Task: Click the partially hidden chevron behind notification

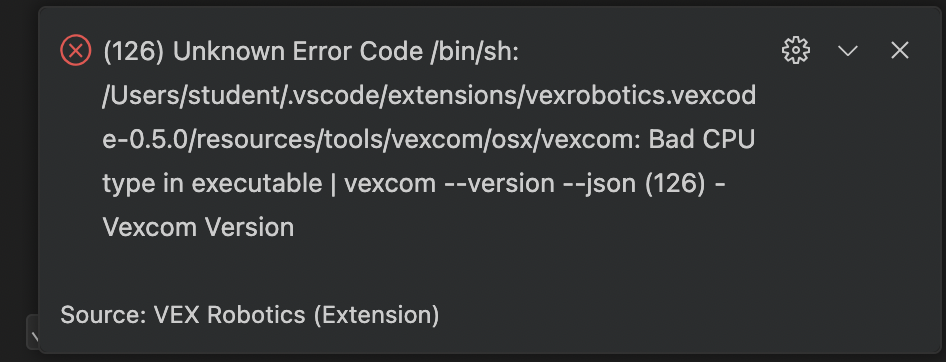Action: click(x=33, y=332)
